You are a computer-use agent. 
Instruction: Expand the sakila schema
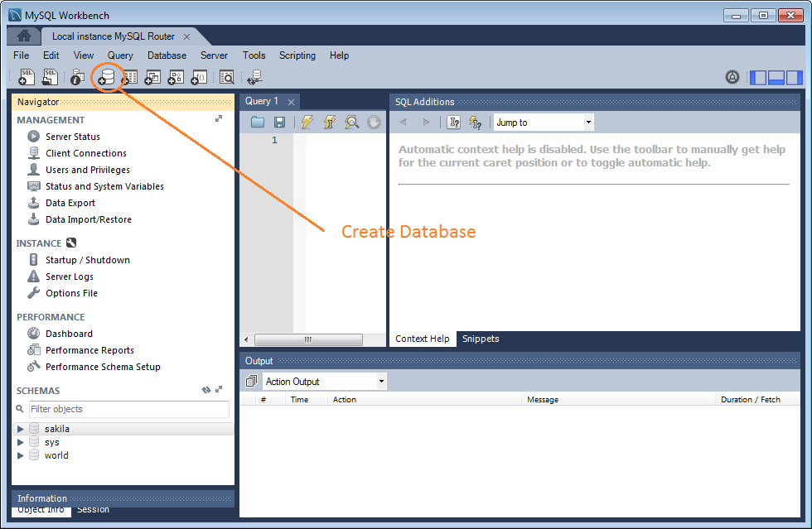click(20, 429)
